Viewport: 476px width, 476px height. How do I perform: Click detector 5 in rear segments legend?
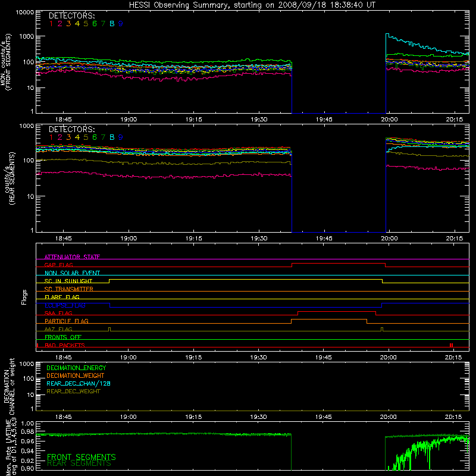[86, 137]
